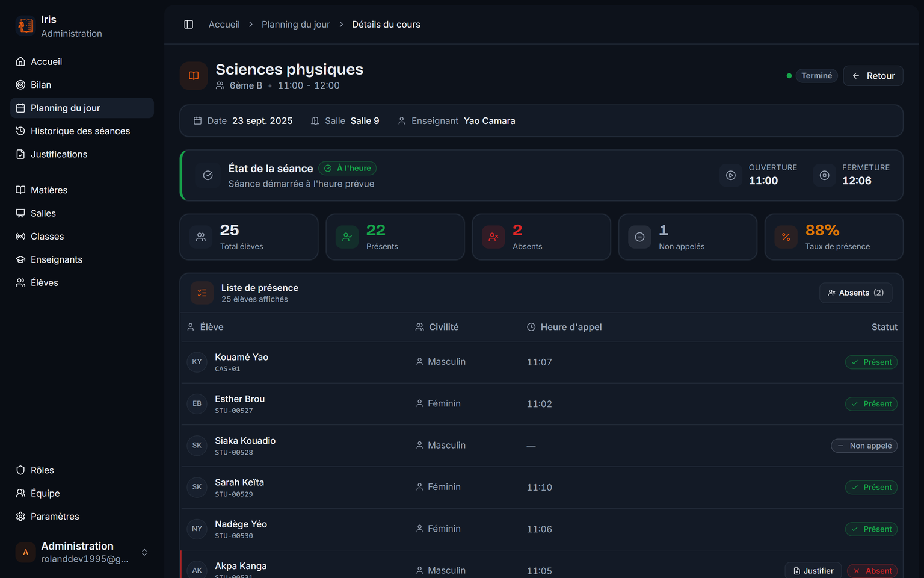Open Salles section
This screenshot has height=578, width=924.
[x=82, y=213]
